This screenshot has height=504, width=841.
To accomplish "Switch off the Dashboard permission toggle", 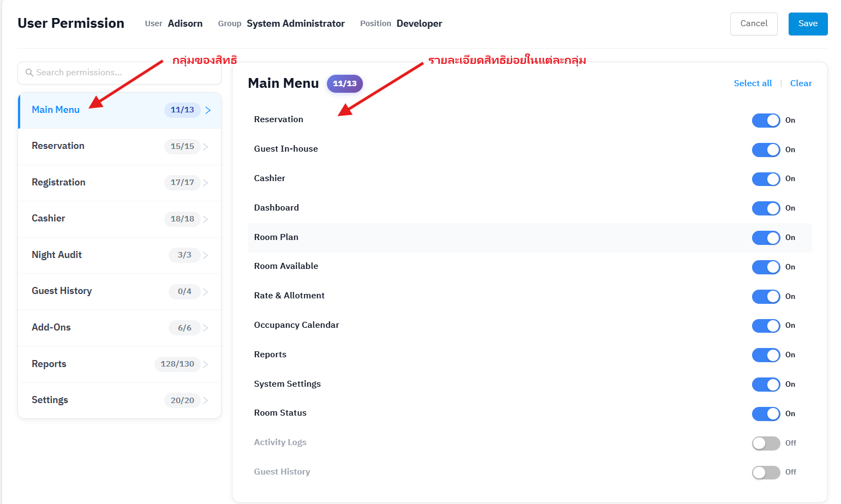I will coord(766,208).
